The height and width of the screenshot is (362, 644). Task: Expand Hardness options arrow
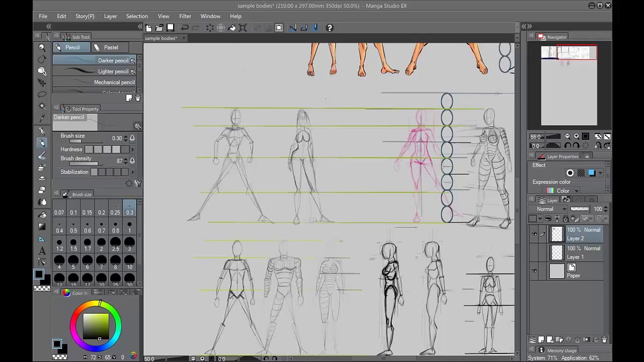tap(132, 149)
